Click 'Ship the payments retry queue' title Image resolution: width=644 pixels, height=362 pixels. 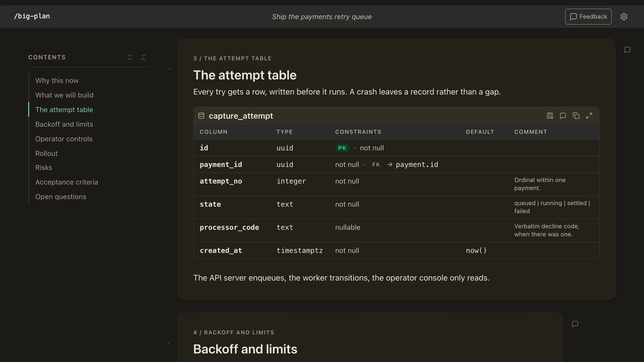click(322, 17)
